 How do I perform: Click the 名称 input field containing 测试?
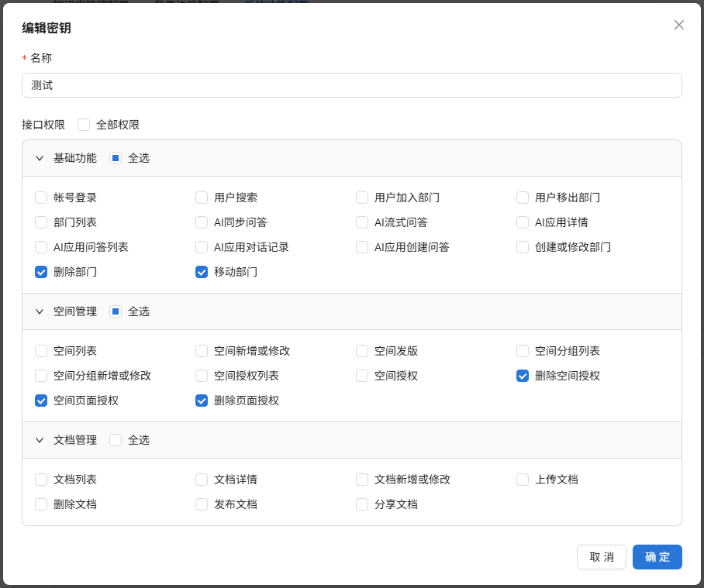coord(351,85)
